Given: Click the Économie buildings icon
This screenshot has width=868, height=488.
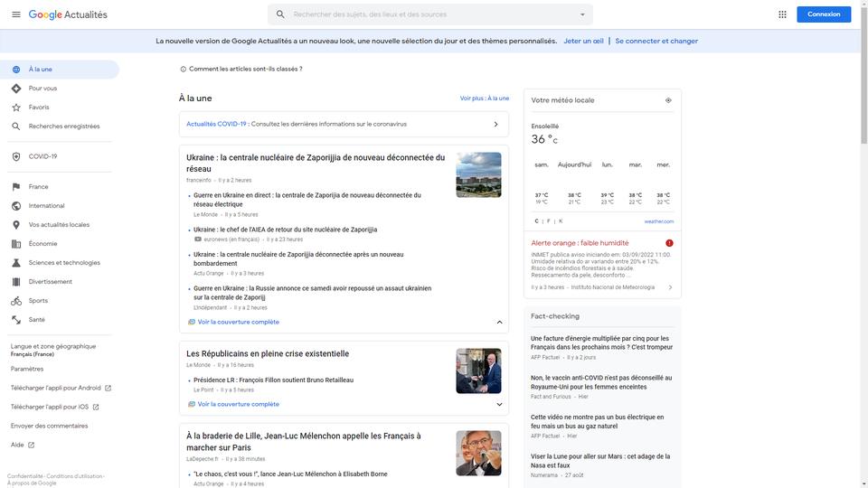Looking at the screenshot, I should (x=16, y=244).
